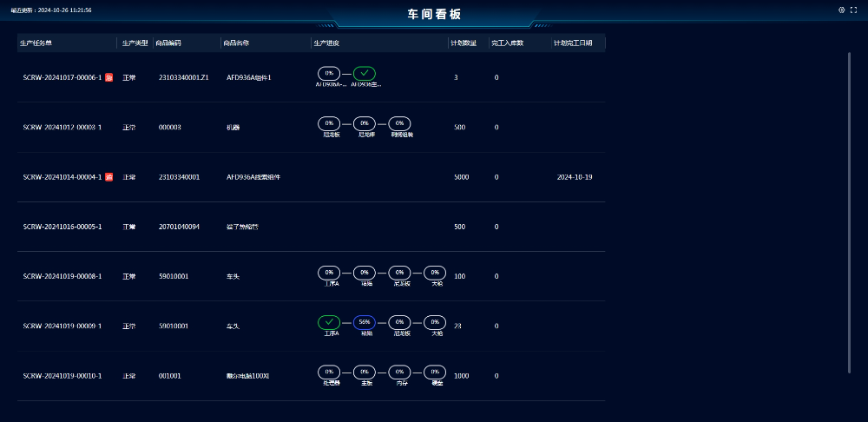868x422 pixels.
Task: Click product code 000003
Action: point(170,128)
